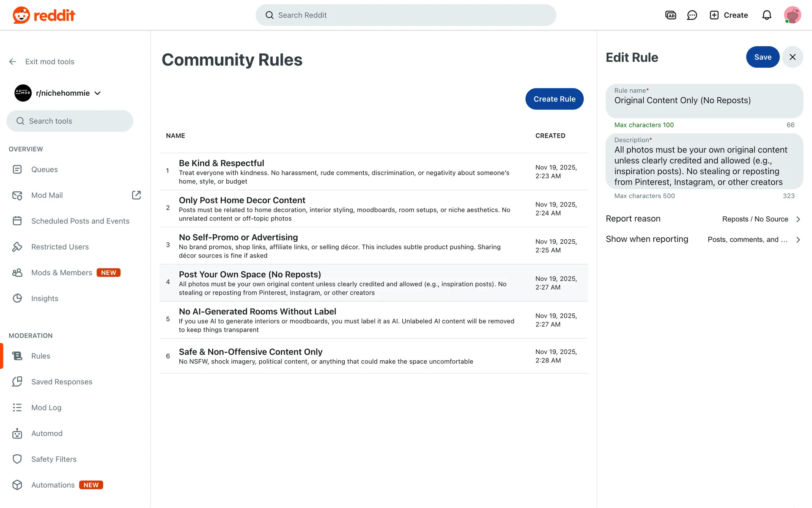Click Exit mod tools link
812x508 pixels.
(49, 62)
